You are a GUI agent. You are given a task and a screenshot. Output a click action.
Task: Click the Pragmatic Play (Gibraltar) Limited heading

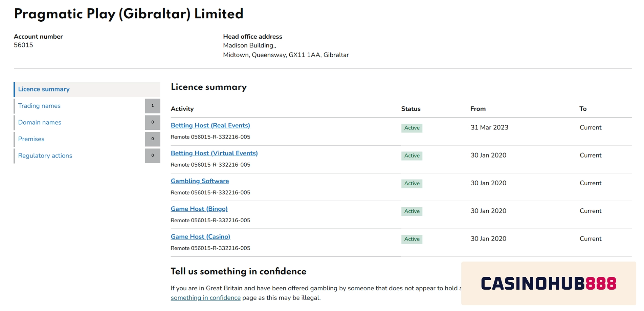[x=129, y=14]
